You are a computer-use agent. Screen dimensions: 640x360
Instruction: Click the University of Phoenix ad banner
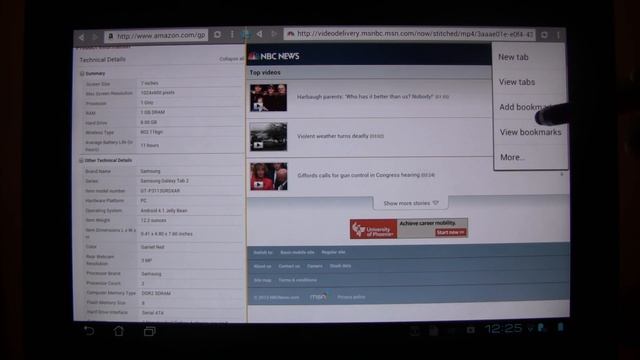(x=409, y=229)
